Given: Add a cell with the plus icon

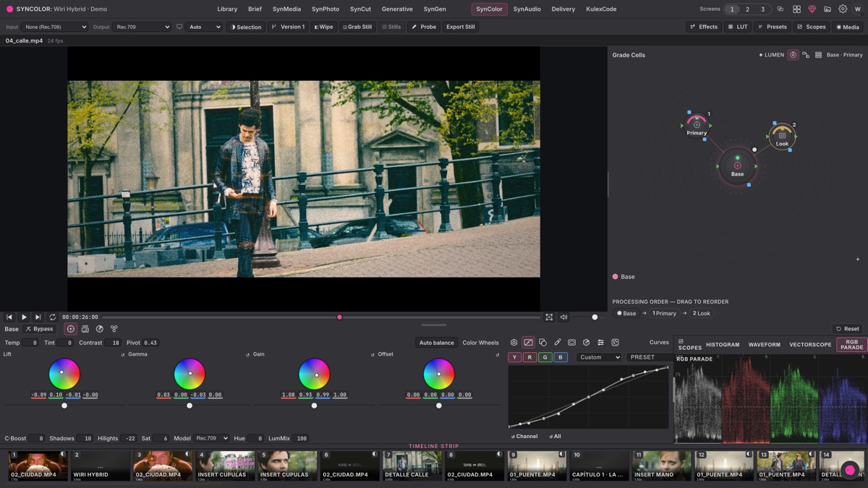Looking at the screenshot, I should [x=858, y=260].
